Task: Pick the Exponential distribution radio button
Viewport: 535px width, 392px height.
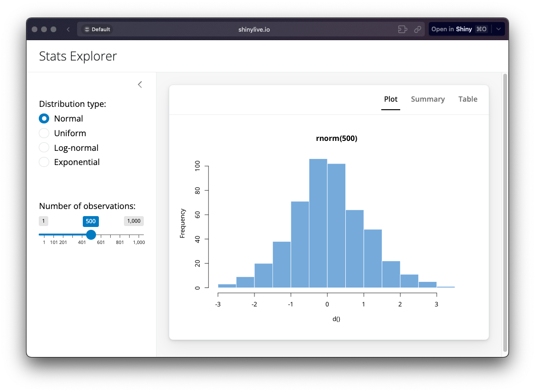Action: [x=44, y=162]
